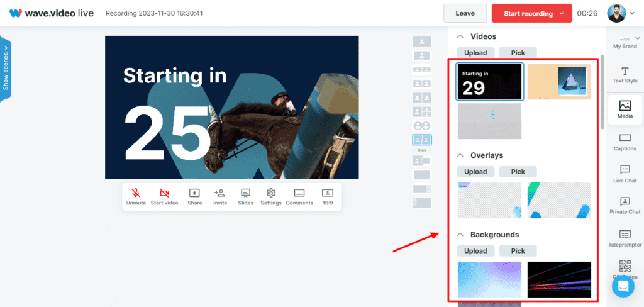Click Invite to add a guest
The image size is (644, 307).
click(x=219, y=198)
